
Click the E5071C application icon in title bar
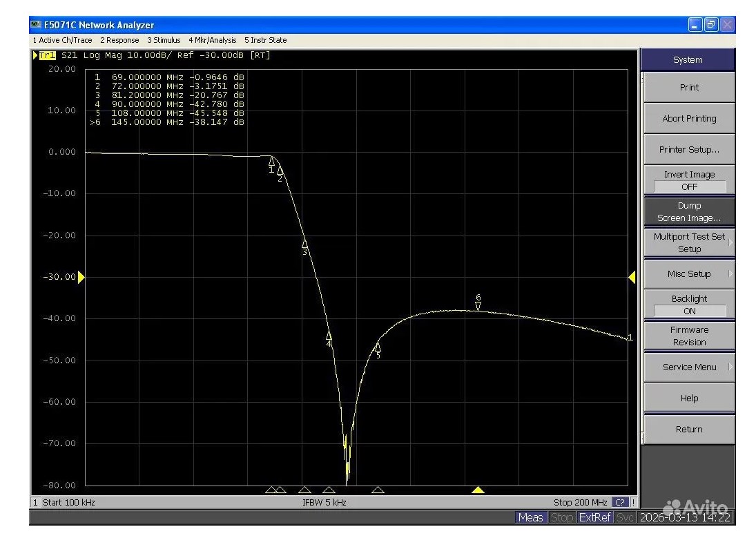pos(36,25)
